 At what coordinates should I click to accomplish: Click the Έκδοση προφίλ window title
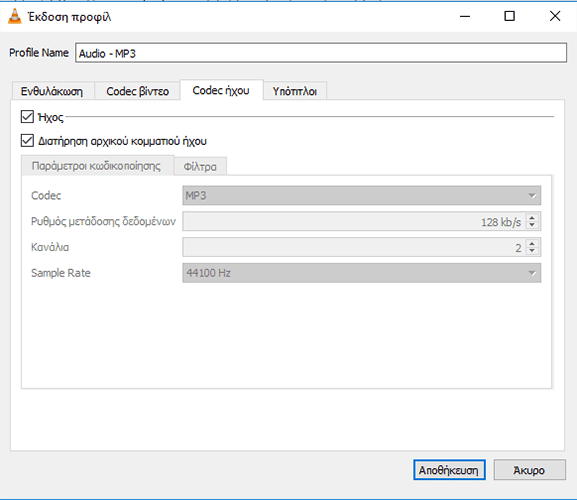pos(70,17)
